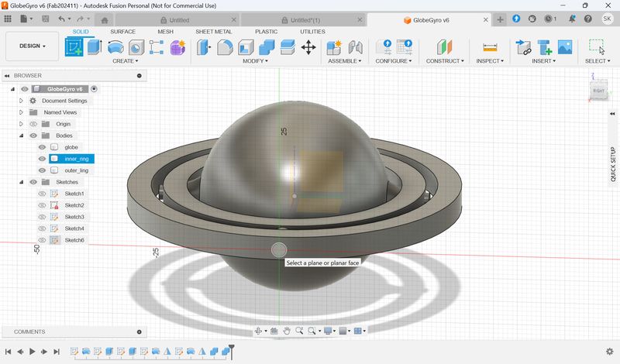The image size is (620, 364).
Task: Expand the Document Settings tree node
Action: (x=21, y=101)
